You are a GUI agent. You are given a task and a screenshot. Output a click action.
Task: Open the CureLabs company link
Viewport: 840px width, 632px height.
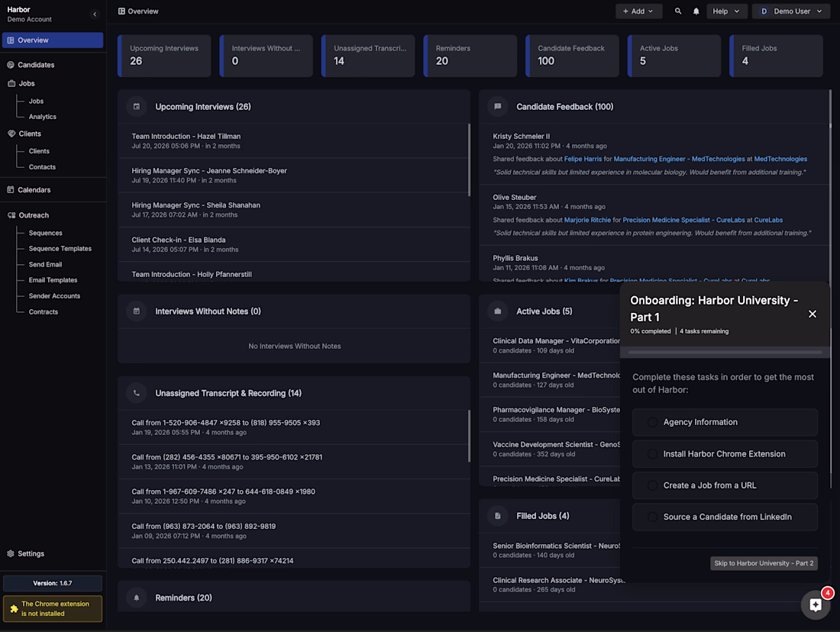click(x=768, y=220)
